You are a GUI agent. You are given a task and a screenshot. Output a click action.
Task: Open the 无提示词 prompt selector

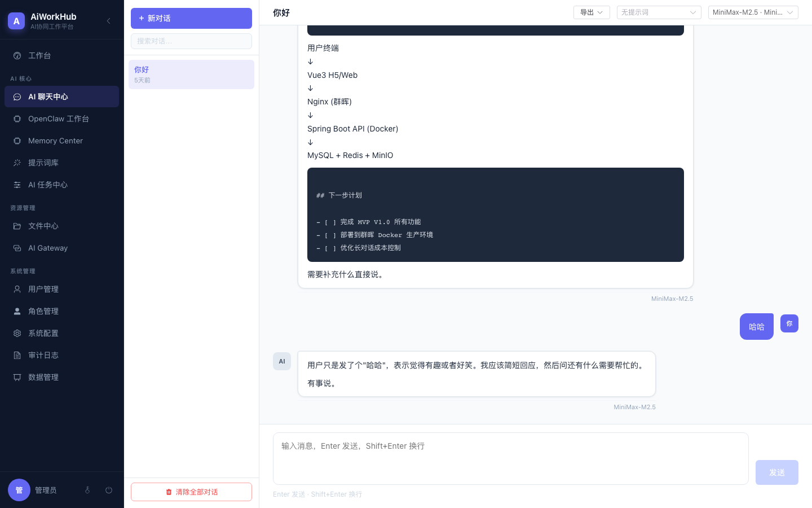point(659,12)
